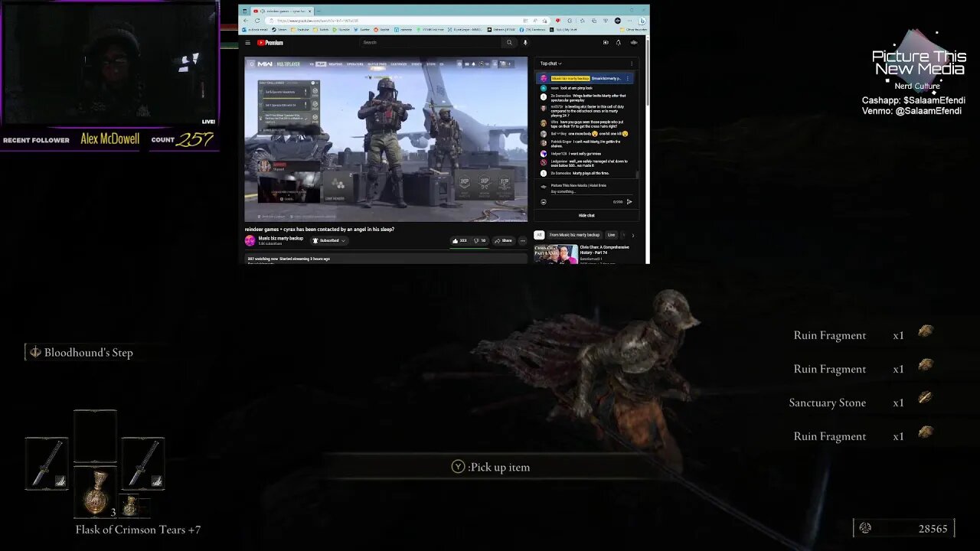Open the YouTube hamburger guide menu

[247, 43]
